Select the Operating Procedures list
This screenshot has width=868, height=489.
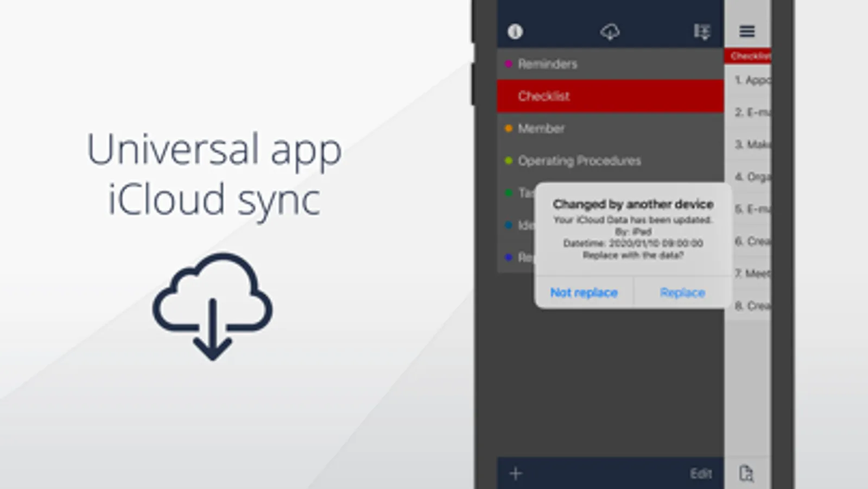coord(610,160)
